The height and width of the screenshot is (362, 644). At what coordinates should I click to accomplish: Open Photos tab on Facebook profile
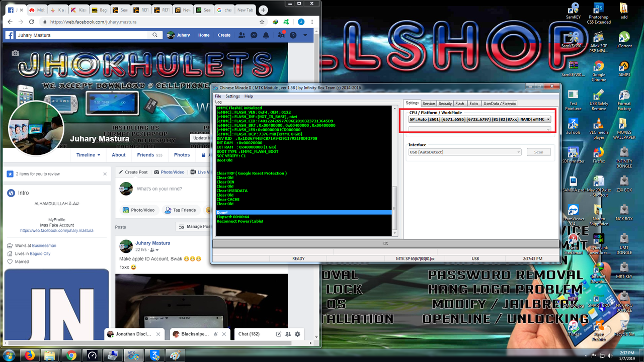click(182, 155)
